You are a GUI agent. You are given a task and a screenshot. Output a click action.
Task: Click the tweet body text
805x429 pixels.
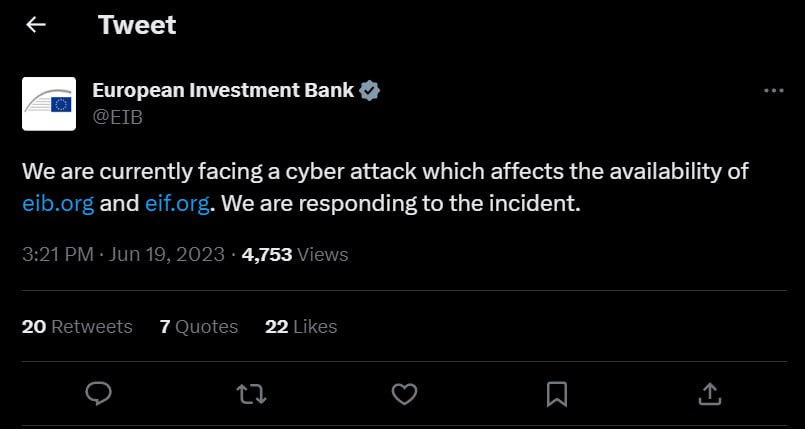[x=386, y=188]
